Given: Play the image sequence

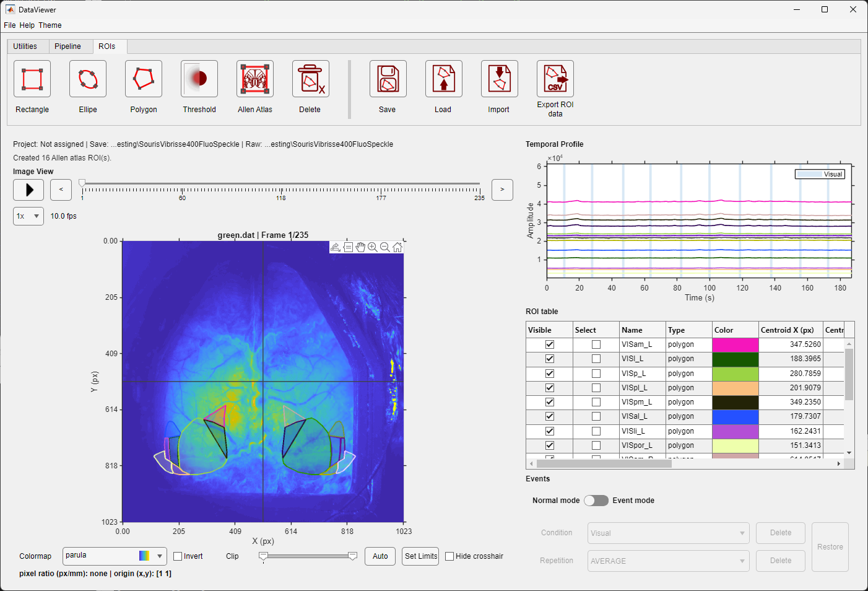Looking at the screenshot, I should 28,190.
